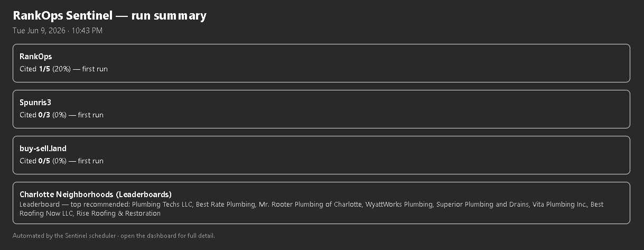Click the Best Rate Plumbing entry

(x=226, y=204)
